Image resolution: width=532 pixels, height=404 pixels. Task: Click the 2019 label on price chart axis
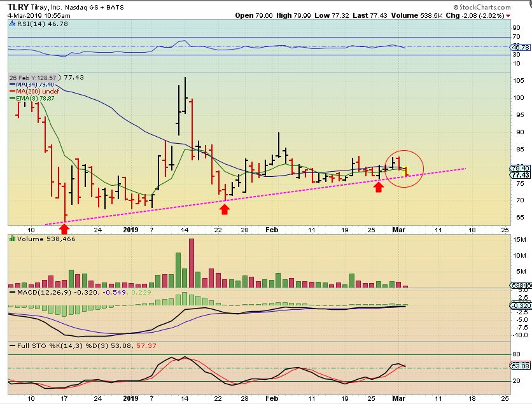130,230
